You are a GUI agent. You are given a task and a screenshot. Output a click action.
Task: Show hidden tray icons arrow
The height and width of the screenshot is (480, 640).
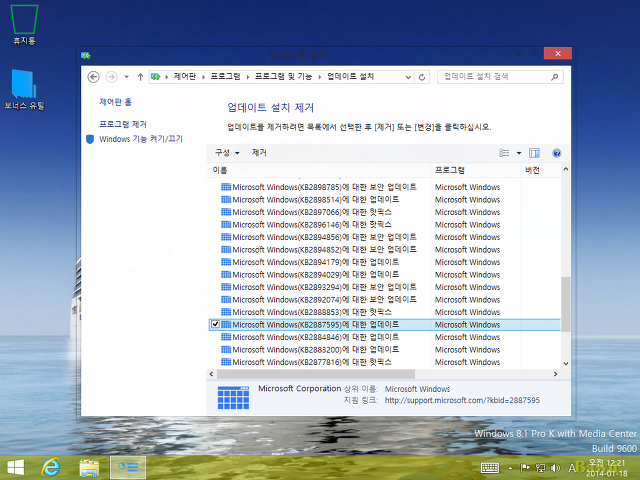point(510,468)
